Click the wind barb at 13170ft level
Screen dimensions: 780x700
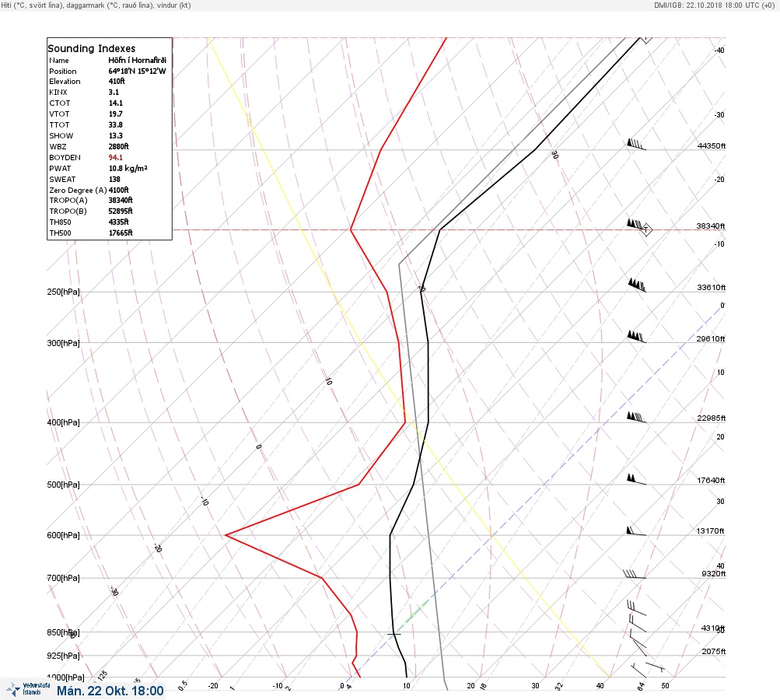point(636,531)
